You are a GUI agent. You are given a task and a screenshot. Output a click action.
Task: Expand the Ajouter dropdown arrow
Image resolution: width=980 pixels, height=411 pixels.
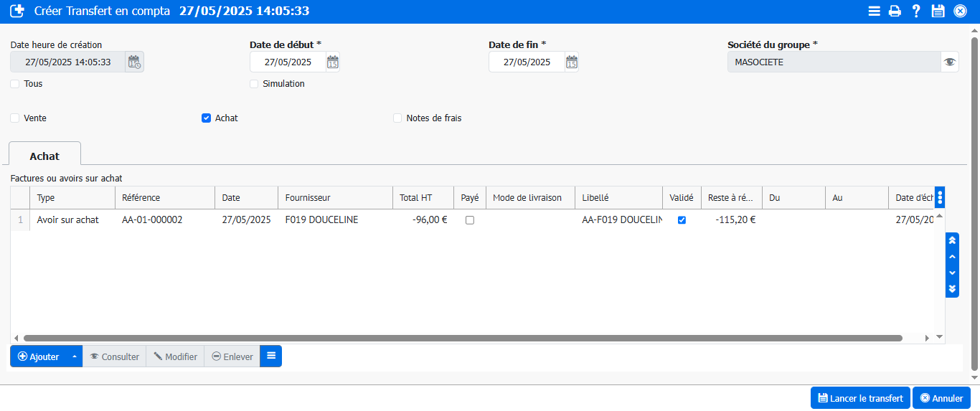[74, 356]
